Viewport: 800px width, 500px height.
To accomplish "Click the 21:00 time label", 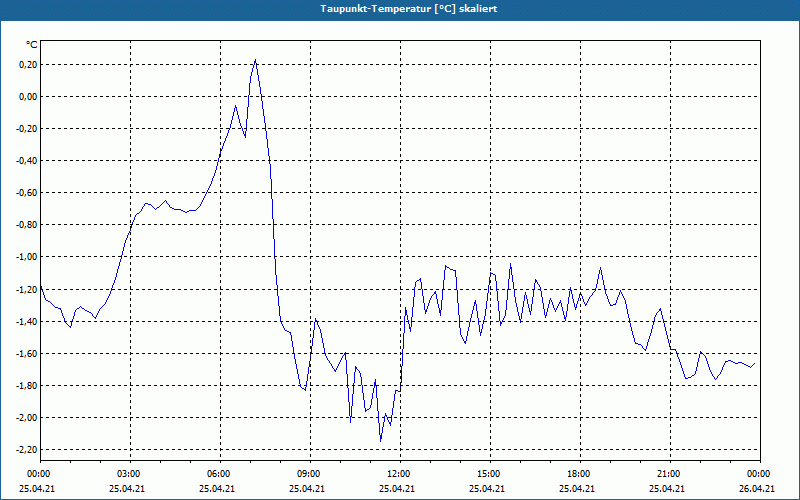I will [x=670, y=474].
